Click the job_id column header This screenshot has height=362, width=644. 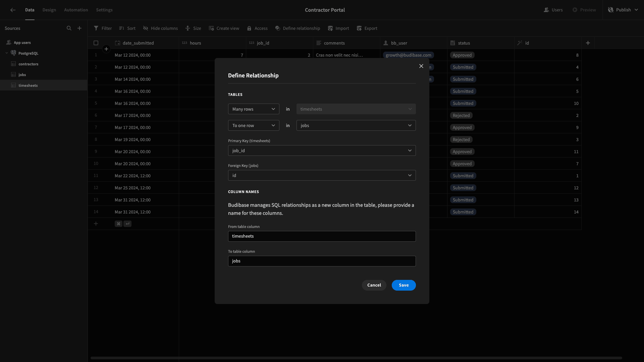pyautogui.click(x=279, y=43)
